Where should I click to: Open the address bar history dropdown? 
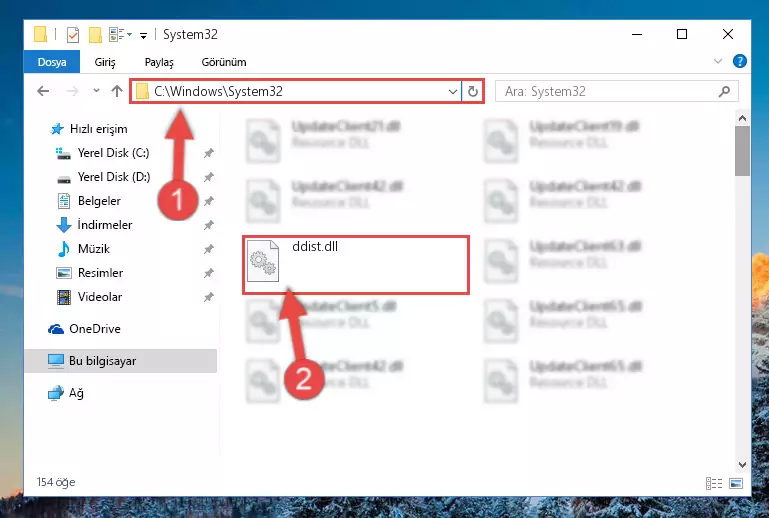(453, 91)
